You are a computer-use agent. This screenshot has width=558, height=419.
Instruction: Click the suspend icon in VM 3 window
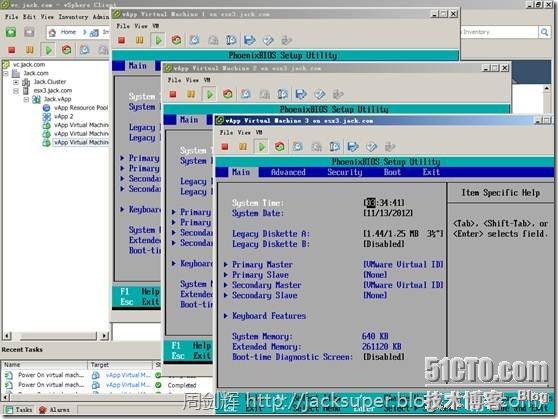tap(243, 147)
